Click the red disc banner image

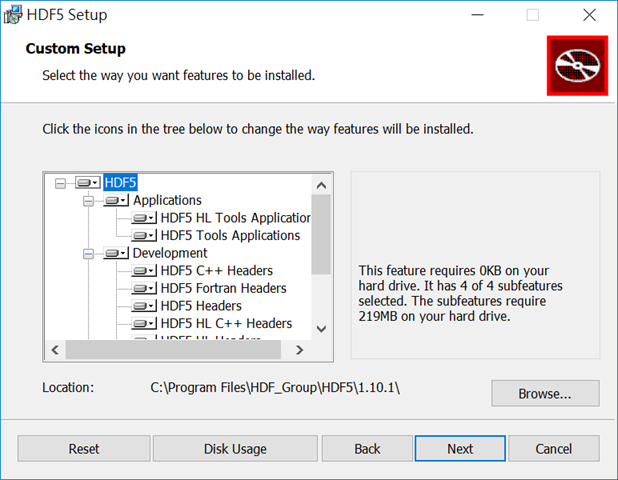pos(577,66)
